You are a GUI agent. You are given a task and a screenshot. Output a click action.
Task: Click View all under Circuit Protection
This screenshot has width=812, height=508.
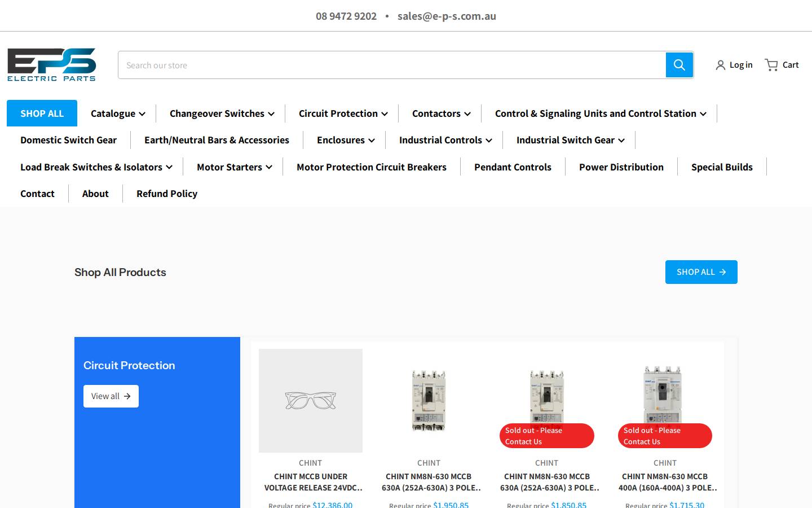[111, 396]
